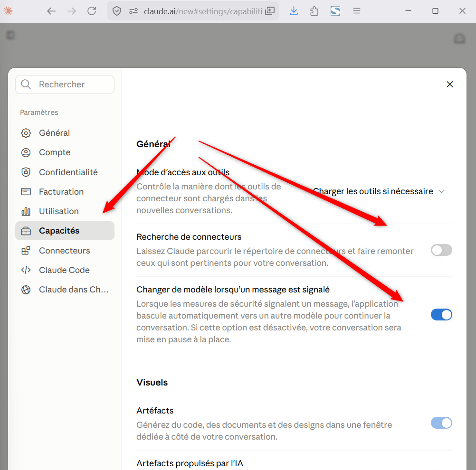Click 'Artefacts propulsés par l'IA' heading
The image size is (476, 470).
[x=190, y=463]
